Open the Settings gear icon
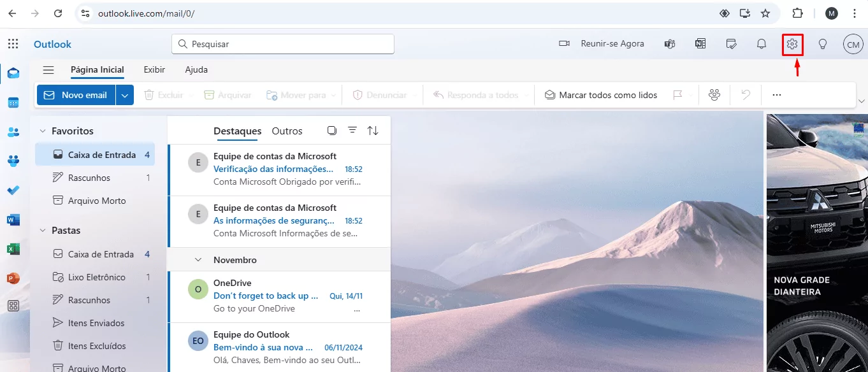Viewport: 868px width, 372px height. click(x=792, y=44)
